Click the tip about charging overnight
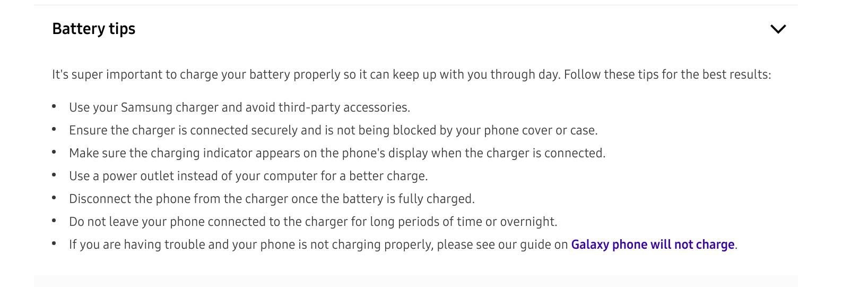 coord(313,222)
